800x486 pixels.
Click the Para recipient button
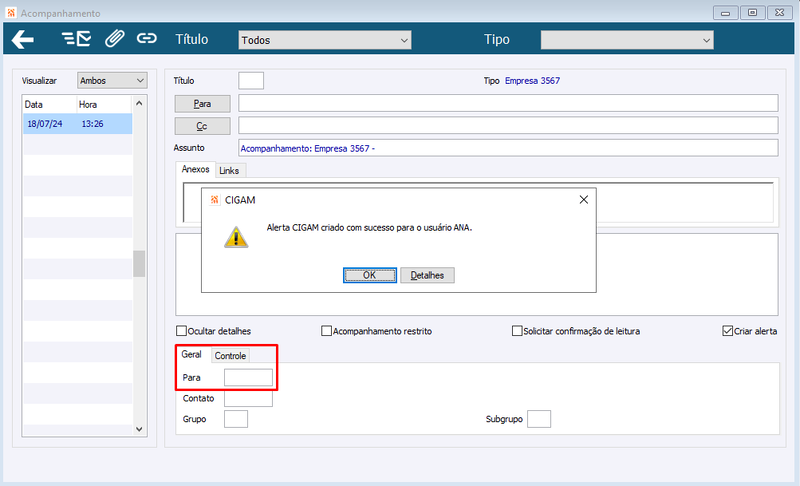click(x=203, y=104)
